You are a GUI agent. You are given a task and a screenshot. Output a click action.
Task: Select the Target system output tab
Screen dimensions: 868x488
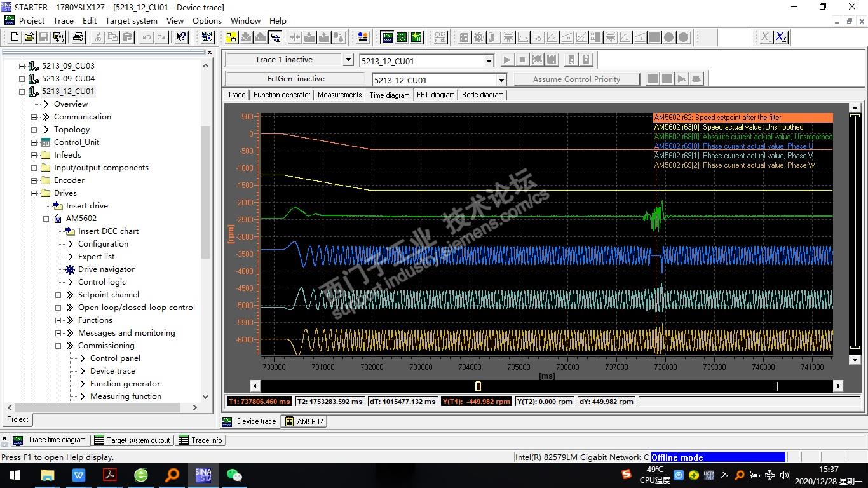(132, 440)
